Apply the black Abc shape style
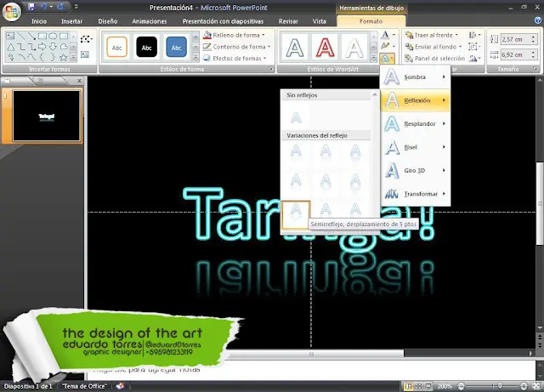Image resolution: width=544 pixels, height=392 pixels. pyautogui.click(x=147, y=48)
